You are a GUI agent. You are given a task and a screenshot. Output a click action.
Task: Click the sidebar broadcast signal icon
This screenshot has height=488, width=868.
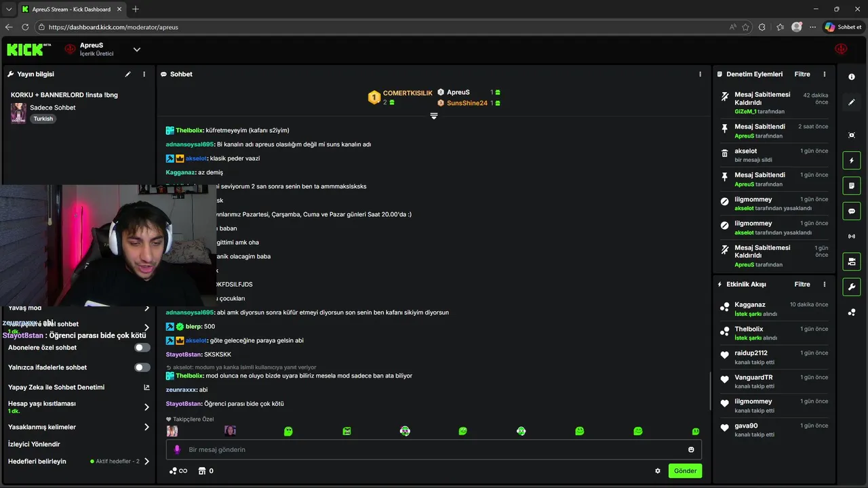(852, 236)
